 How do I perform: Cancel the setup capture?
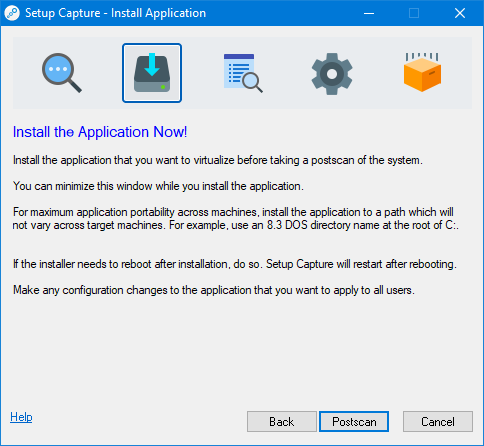[x=438, y=422]
